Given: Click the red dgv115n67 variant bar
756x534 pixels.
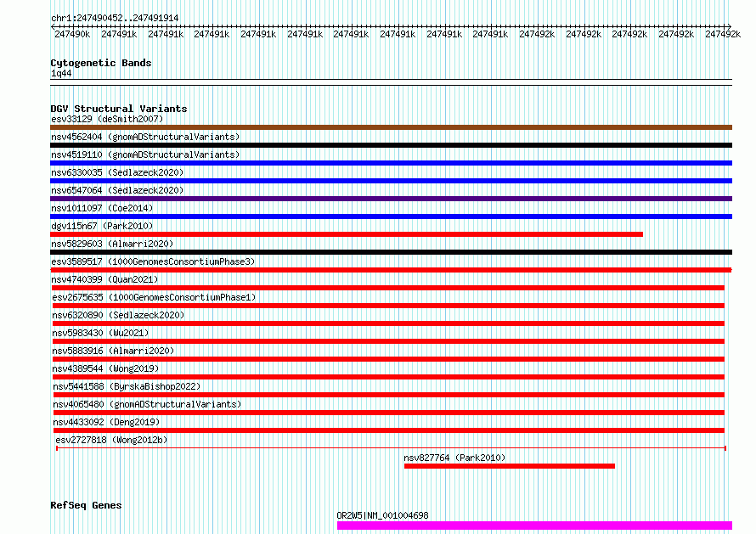Looking at the screenshot, I should [347, 234].
